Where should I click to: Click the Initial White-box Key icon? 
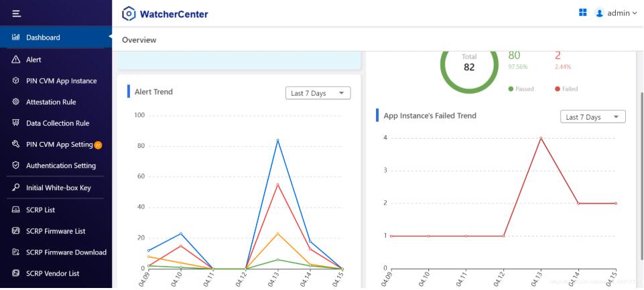coord(16,188)
